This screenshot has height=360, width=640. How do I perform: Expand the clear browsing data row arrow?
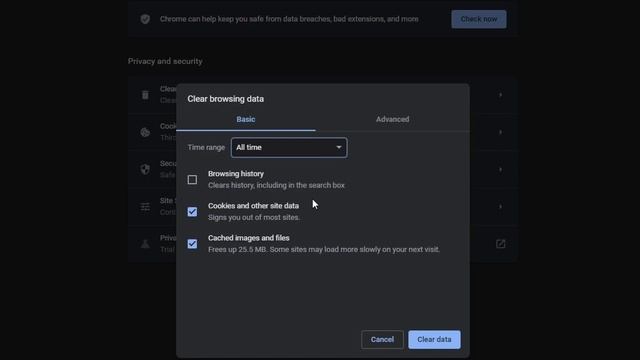[x=500, y=95]
